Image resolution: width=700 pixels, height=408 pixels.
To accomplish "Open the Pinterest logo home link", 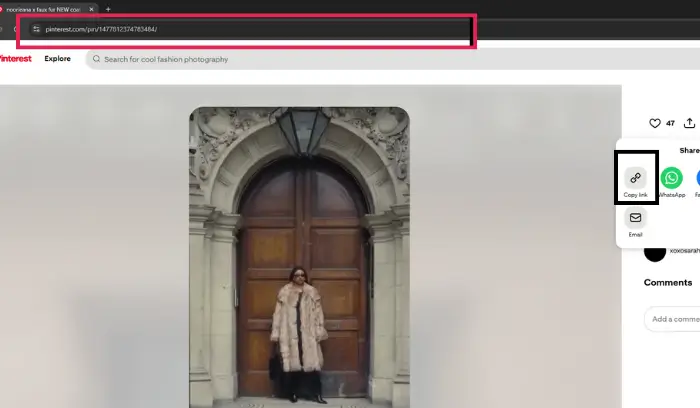I will [x=16, y=59].
